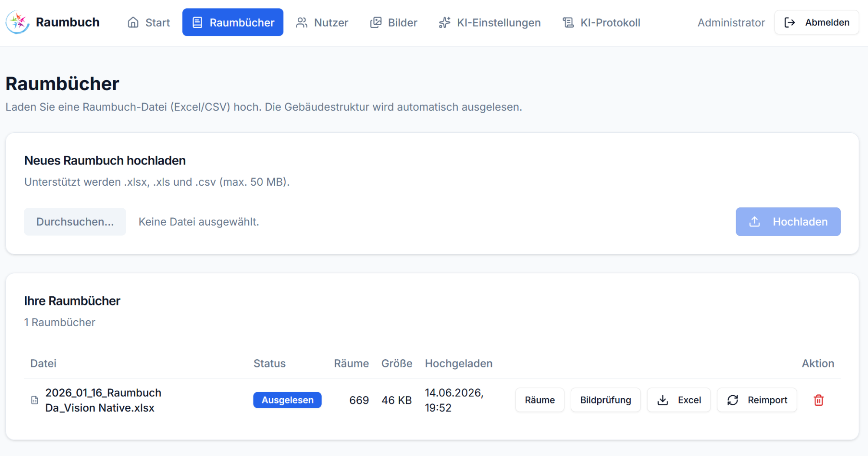This screenshot has width=868, height=456.
Task: Click the Raumbuch app logo icon
Action: 17,22
